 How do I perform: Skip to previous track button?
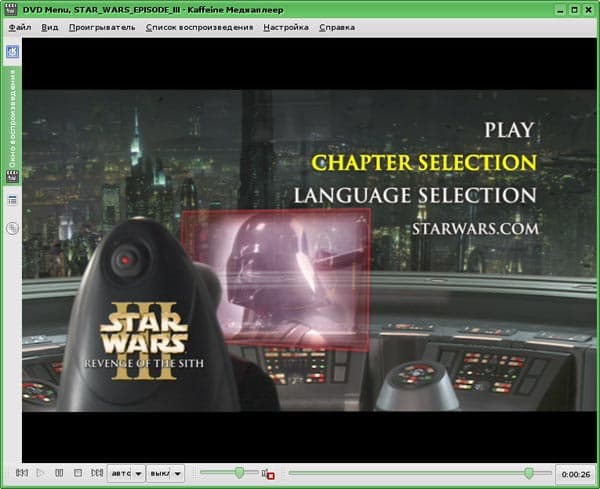pyautogui.click(x=21, y=473)
